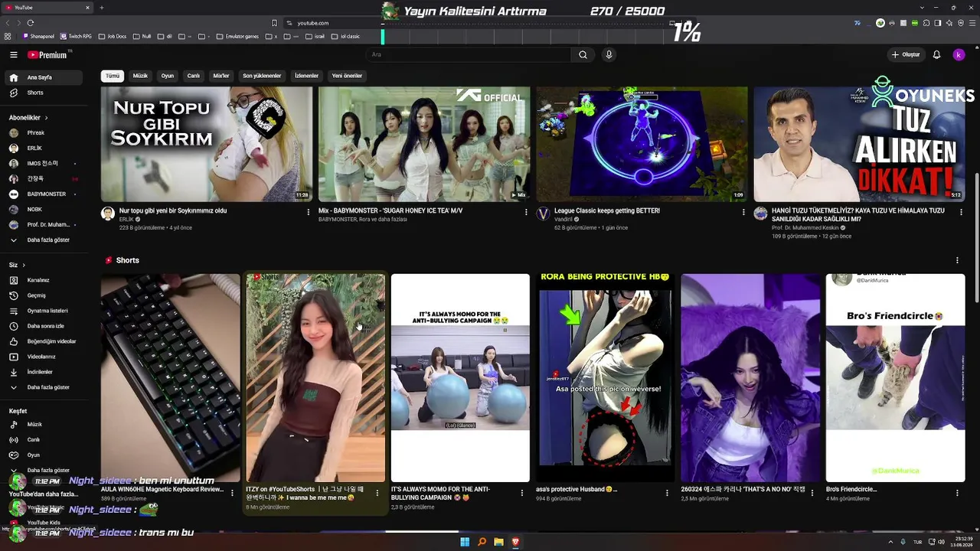Open İndirilenler in the sidebar
Screen dimensions: 980x551
pos(44,372)
